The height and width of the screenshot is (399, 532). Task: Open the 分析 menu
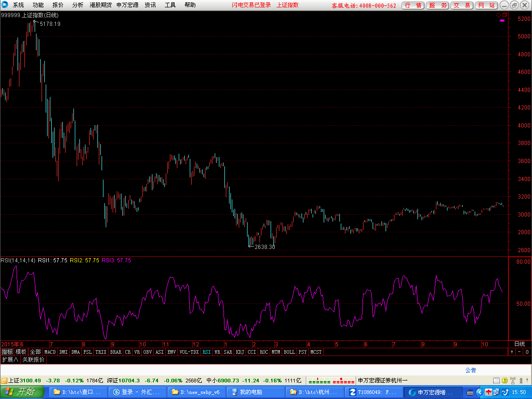coord(78,5)
